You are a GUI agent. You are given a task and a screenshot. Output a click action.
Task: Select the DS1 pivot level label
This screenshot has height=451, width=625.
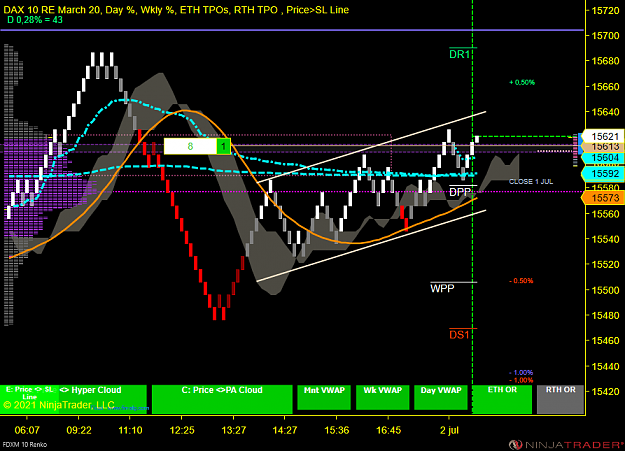[459, 335]
